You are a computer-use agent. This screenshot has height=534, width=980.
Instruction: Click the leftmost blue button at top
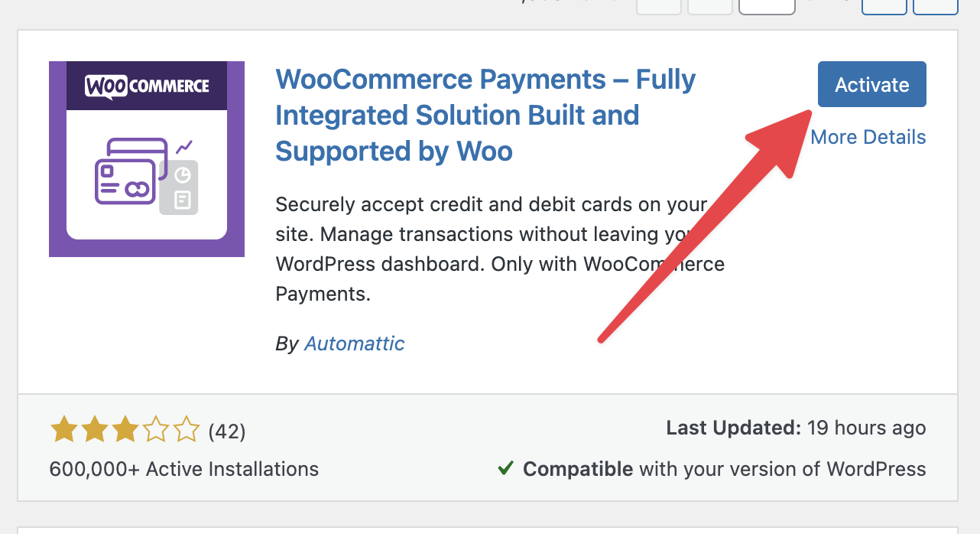(x=884, y=7)
